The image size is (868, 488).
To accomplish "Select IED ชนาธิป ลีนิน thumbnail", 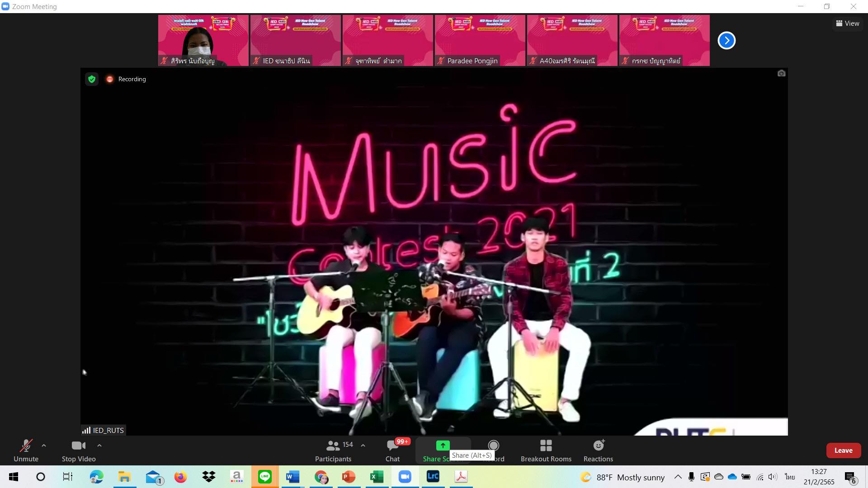I will (296, 41).
